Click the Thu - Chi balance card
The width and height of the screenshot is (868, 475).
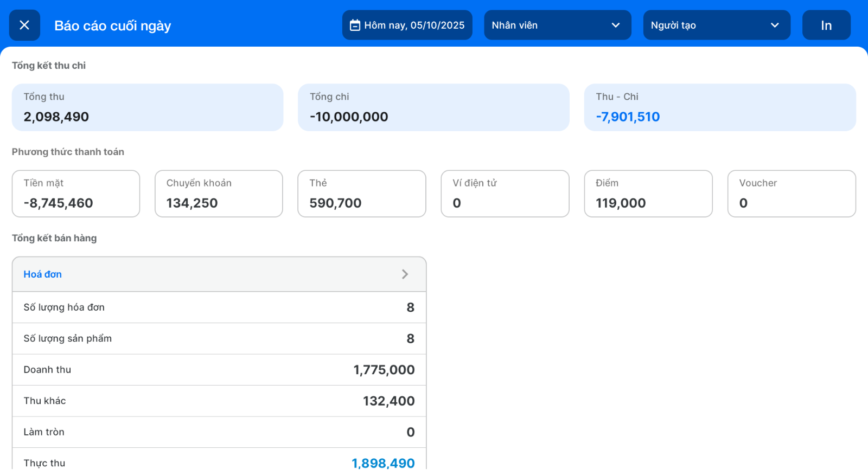pyautogui.click(x=719, y=107)
